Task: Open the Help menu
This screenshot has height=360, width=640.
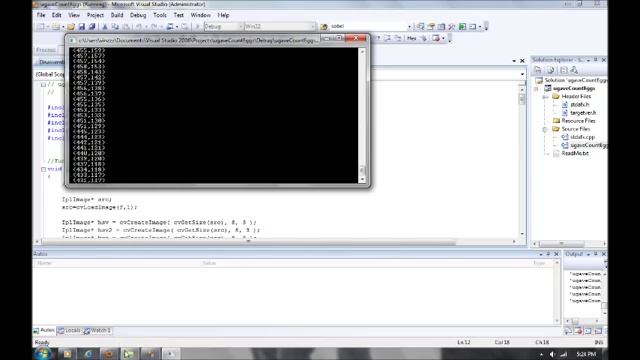Action: point(223,15)
